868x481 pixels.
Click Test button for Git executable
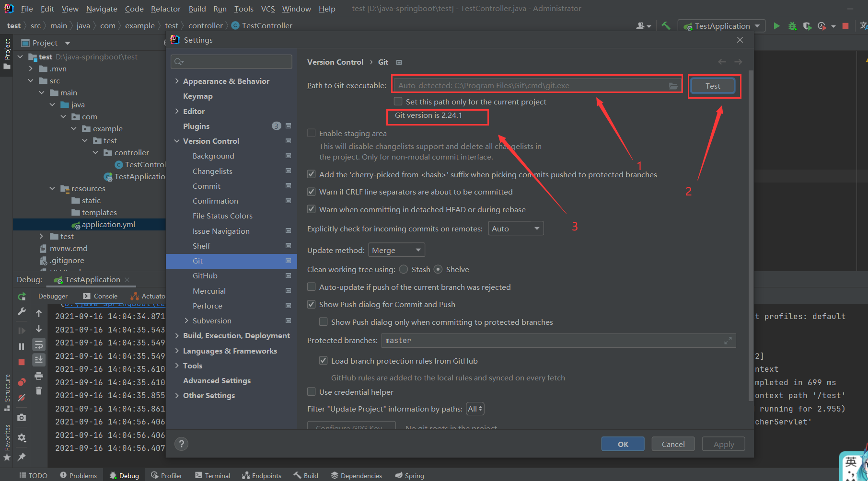click(x=713, y=86)
